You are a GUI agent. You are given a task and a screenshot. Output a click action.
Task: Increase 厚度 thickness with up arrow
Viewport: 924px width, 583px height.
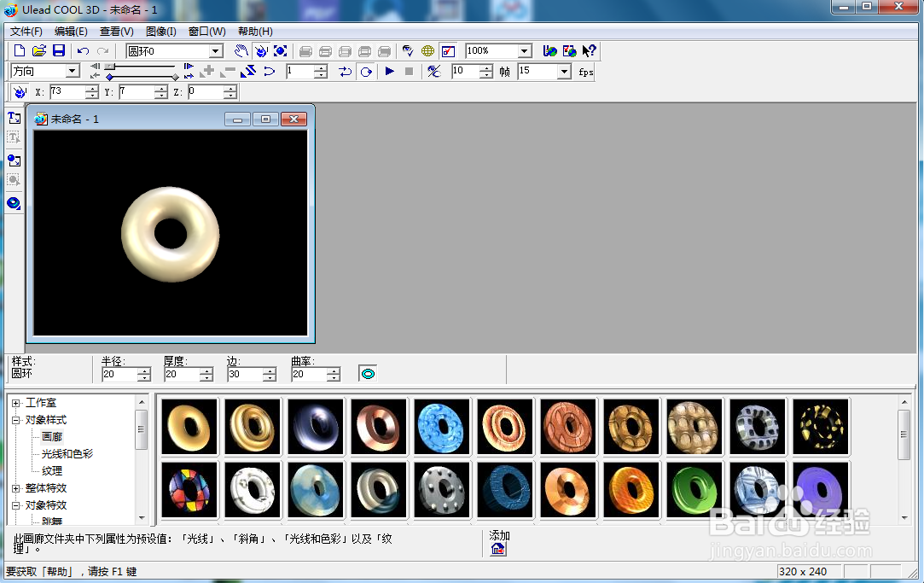click(x=206, y=370)
